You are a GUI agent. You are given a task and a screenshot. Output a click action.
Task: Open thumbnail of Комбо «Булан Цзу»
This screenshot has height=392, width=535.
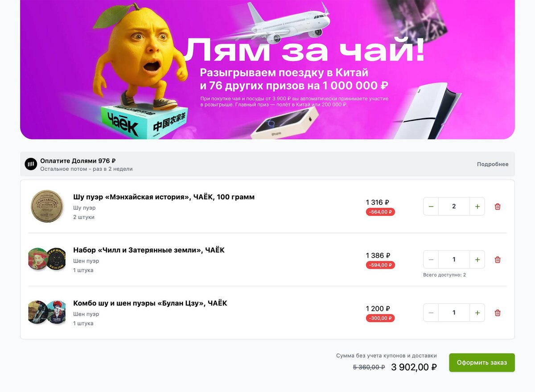[x=47, y=312]
